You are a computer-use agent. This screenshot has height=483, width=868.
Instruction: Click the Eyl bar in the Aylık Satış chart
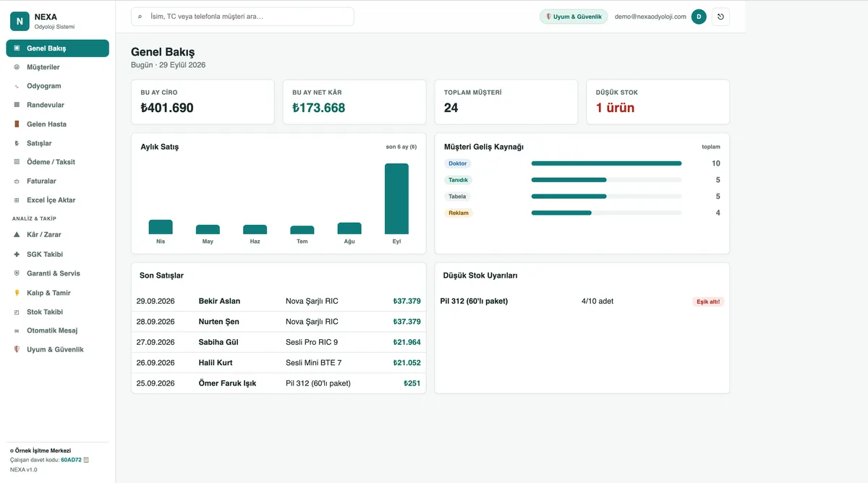(x=396, y=199)
